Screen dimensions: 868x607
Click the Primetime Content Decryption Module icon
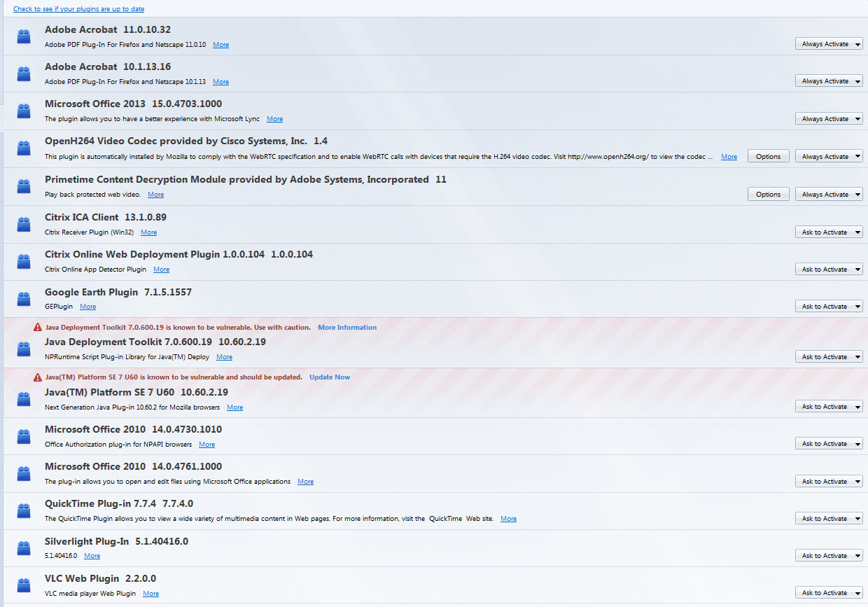point(24,186)
